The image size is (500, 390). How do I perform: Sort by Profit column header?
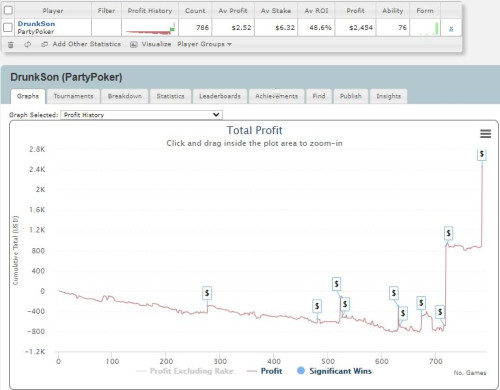click(x=355, y=11)
